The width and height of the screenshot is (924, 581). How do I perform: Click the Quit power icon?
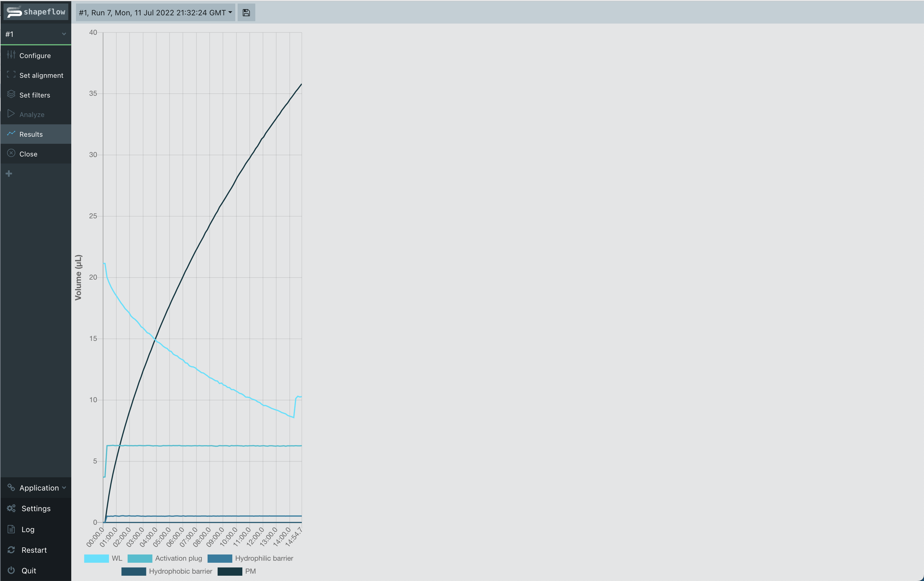click(11, 570)
